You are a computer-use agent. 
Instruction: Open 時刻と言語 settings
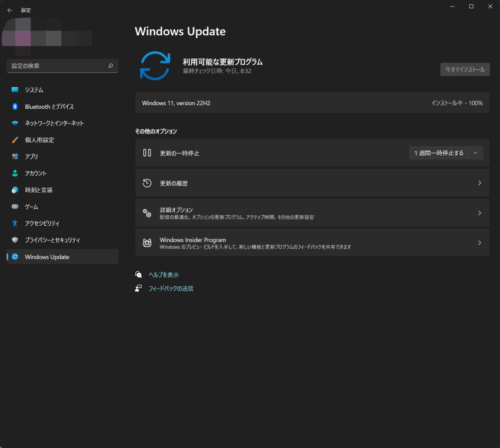pyautogui.click(x=62, y=190)
